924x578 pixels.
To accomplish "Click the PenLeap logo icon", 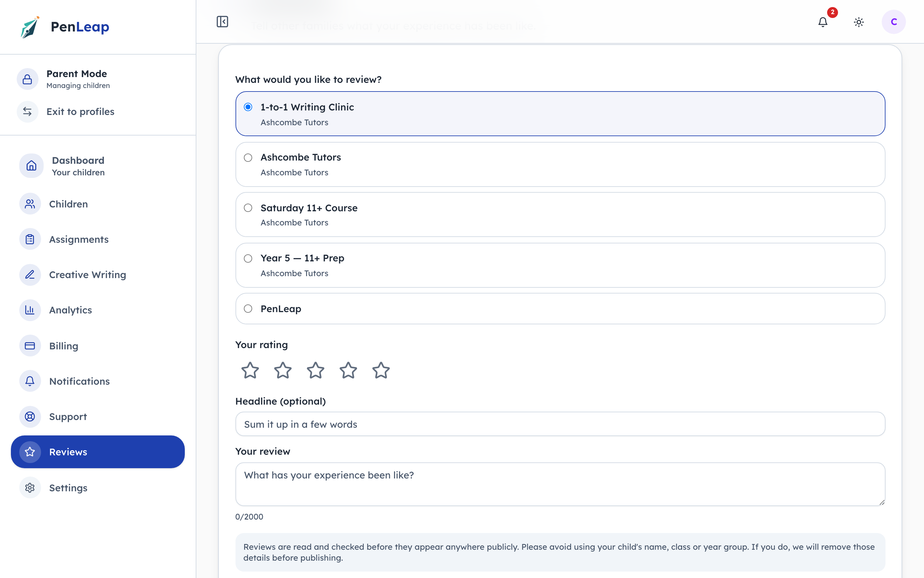I will click(30, 27).
